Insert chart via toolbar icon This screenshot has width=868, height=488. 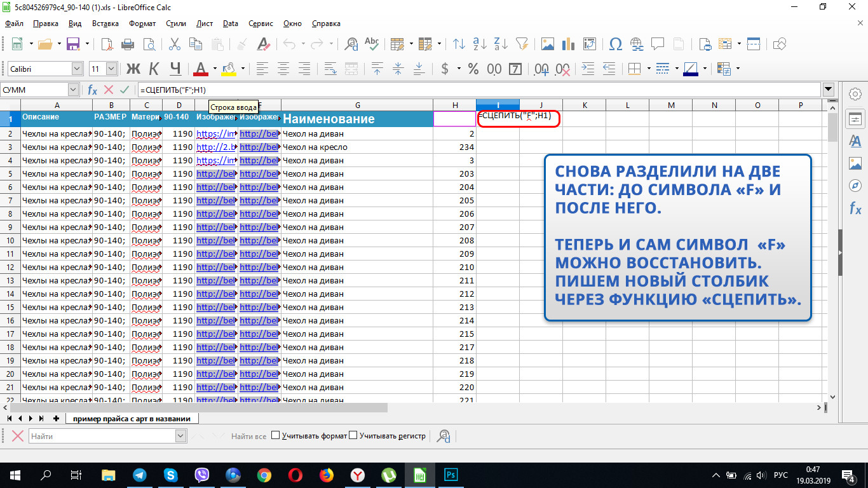tap(569, 44)
